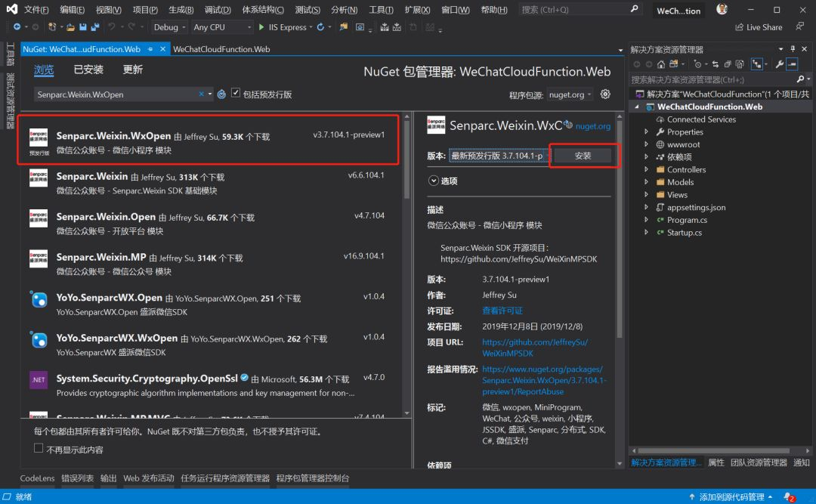Click the notifications bell in status bar
The height and width of the screenshot is (504, 816).
pos(790,497)
